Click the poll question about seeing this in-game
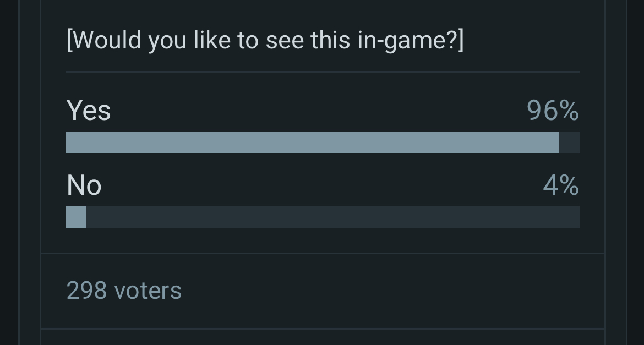644x345 pixels. coord(264,41)
